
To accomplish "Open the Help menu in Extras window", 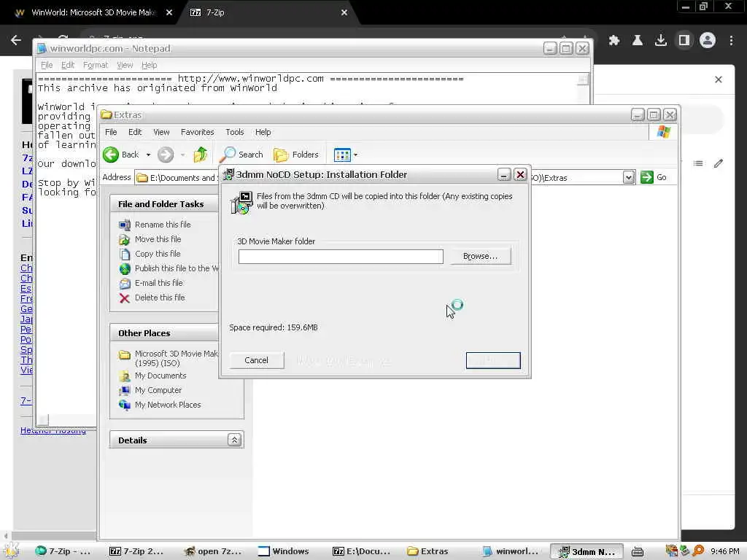I will tap(263, 132).
